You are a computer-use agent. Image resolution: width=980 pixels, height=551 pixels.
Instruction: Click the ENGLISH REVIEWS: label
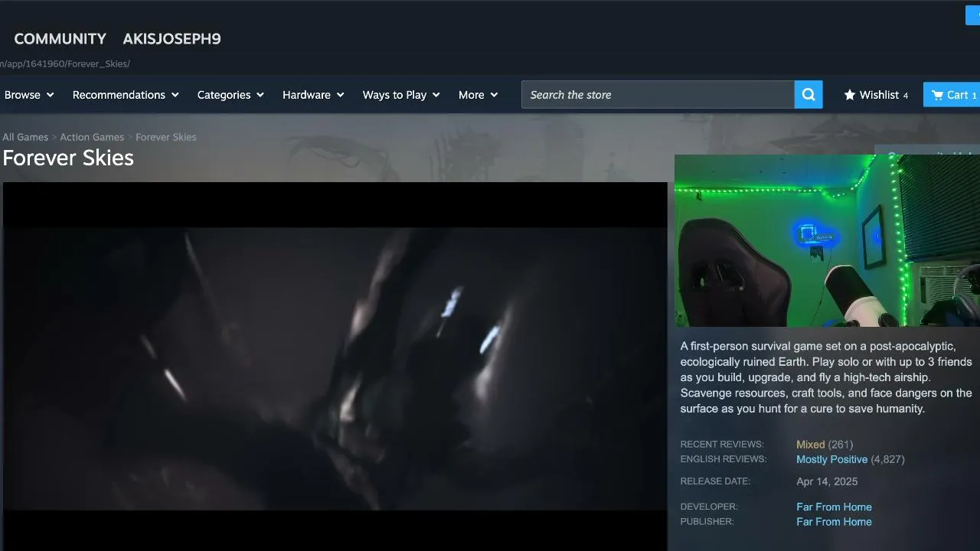724,459
